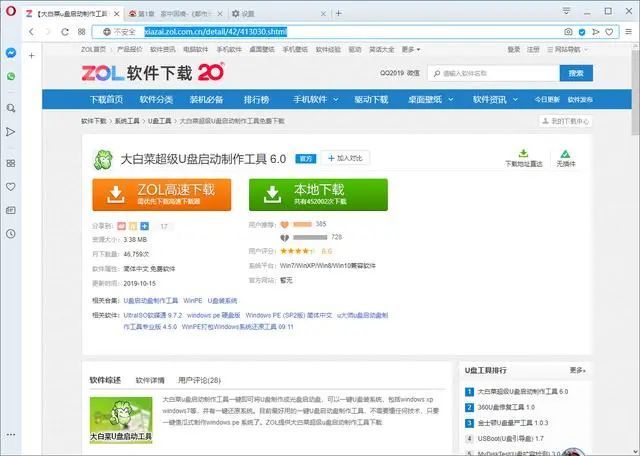Open the sidebar search icon

coord(11,108)
